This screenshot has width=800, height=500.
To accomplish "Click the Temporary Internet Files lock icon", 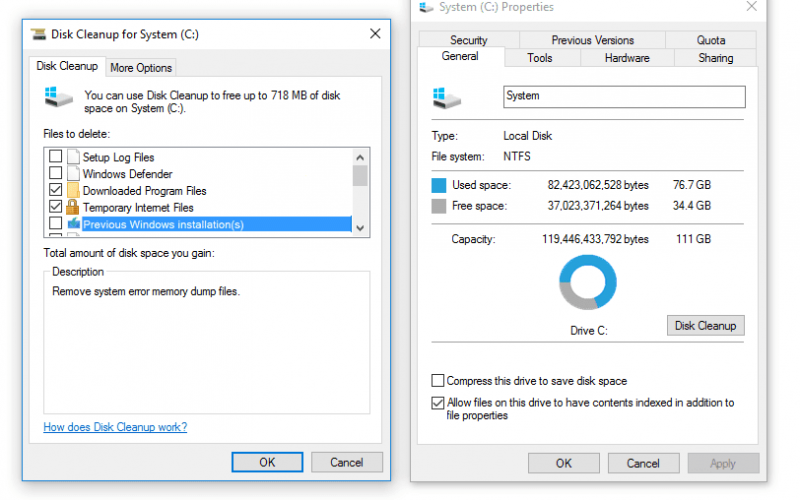I will (x=73, y=207).
